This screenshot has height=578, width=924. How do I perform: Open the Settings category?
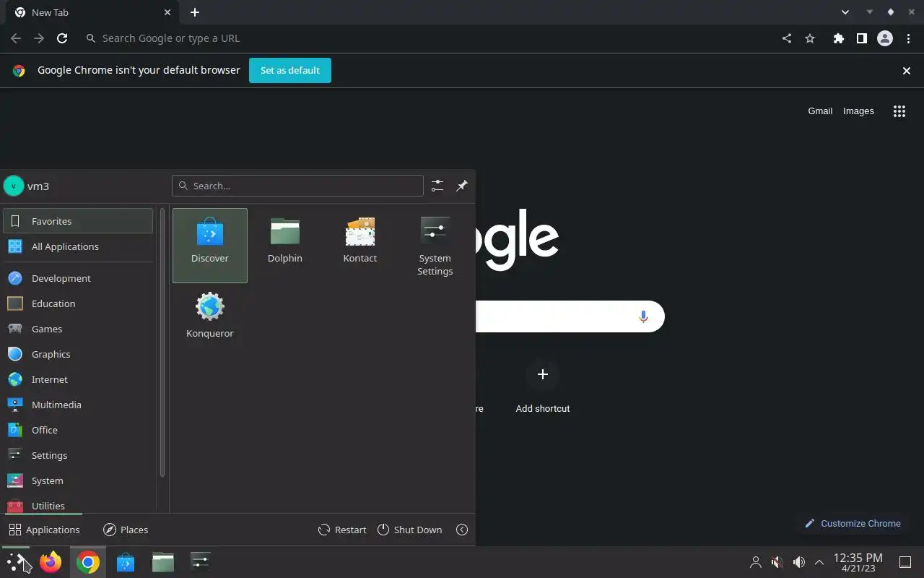point(78,455)
